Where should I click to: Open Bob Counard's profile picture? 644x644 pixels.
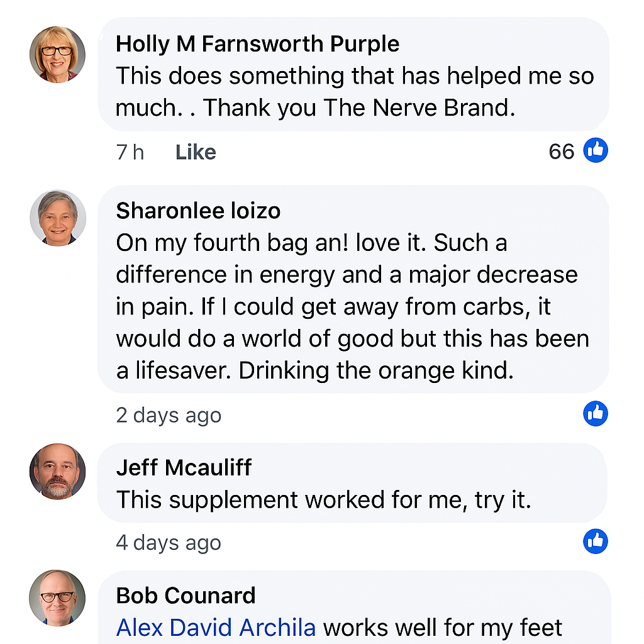[x=57, y=598]
